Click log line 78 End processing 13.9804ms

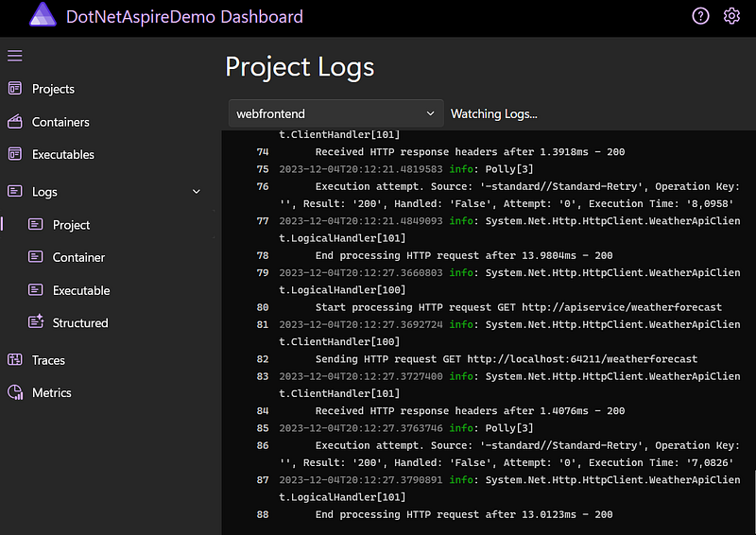click(x=464, y=255)
